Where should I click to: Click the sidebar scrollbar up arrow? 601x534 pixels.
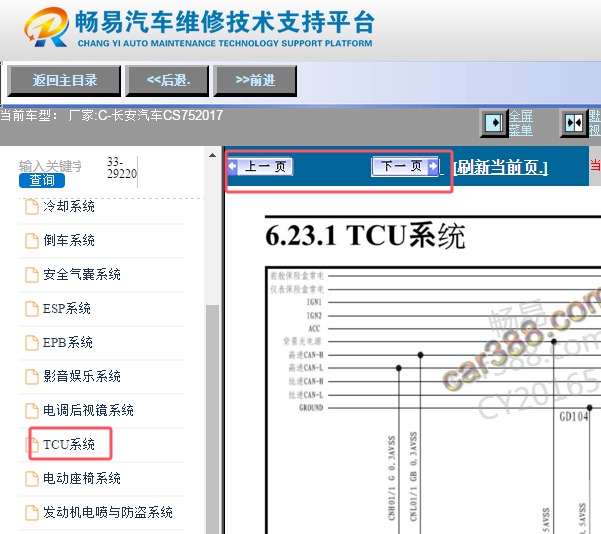212,155
